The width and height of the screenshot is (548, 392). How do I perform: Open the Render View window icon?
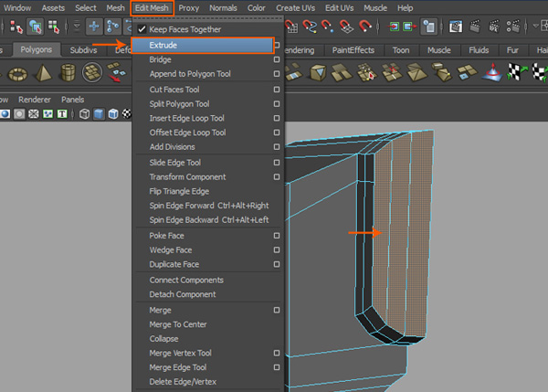pyautogui.click(x=456, y=26)
